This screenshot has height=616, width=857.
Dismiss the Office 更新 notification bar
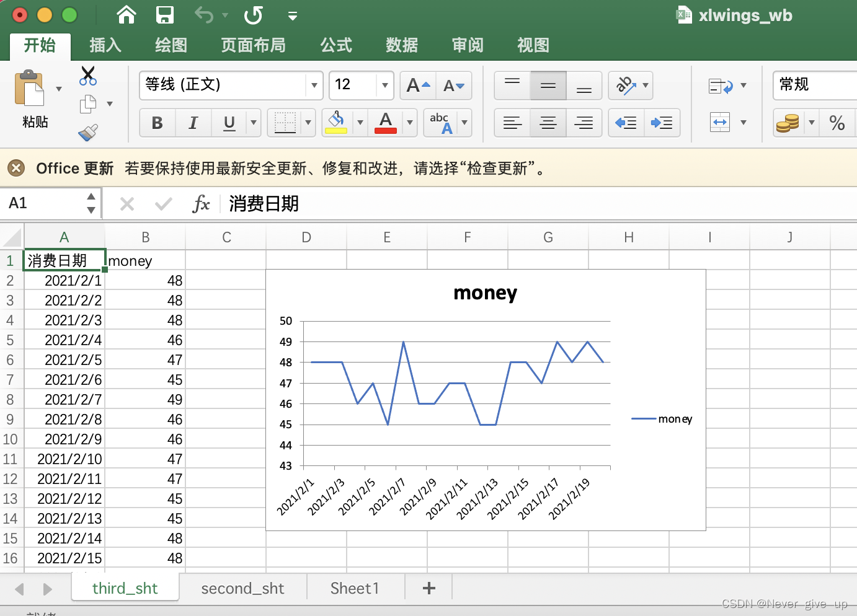pos(16,168)
